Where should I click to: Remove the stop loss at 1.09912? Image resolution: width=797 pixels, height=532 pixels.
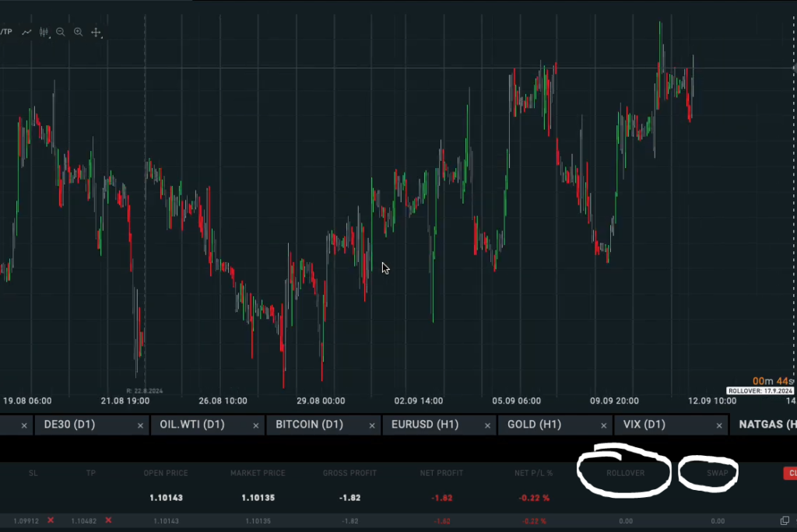(51, 520)
